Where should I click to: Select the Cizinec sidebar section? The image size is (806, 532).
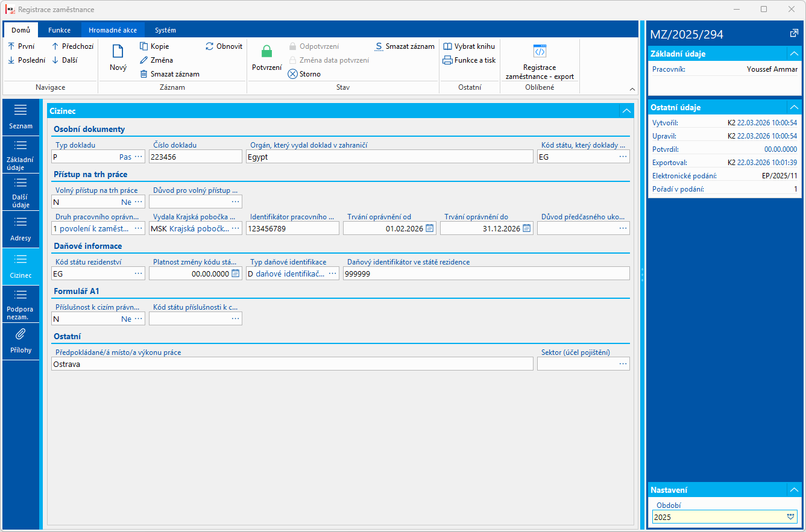[20, 267]
